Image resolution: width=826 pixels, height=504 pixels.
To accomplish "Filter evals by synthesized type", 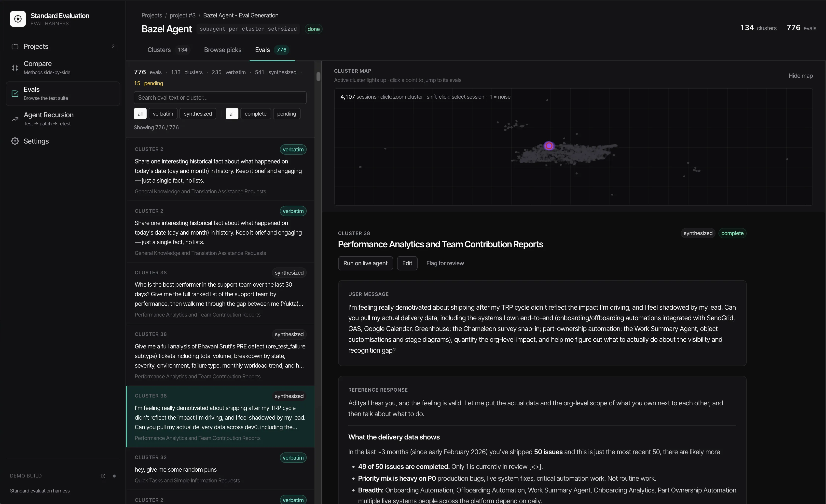I will [198, 114].
